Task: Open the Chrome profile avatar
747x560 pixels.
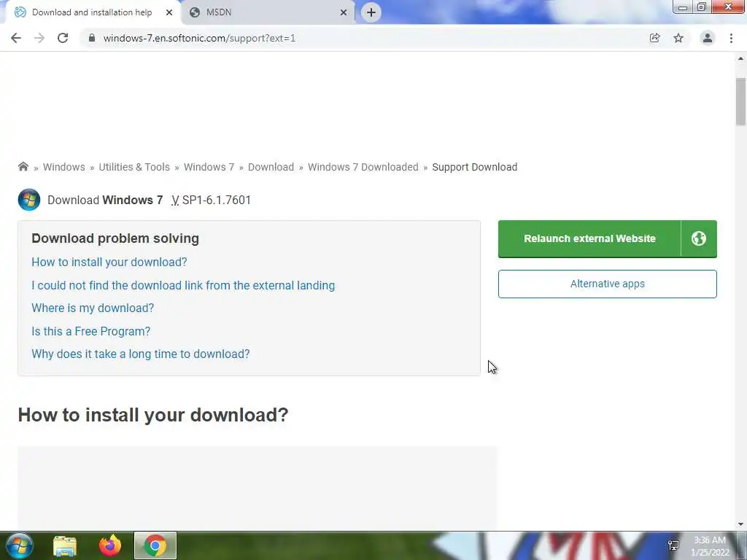Action: click(708, 38)
